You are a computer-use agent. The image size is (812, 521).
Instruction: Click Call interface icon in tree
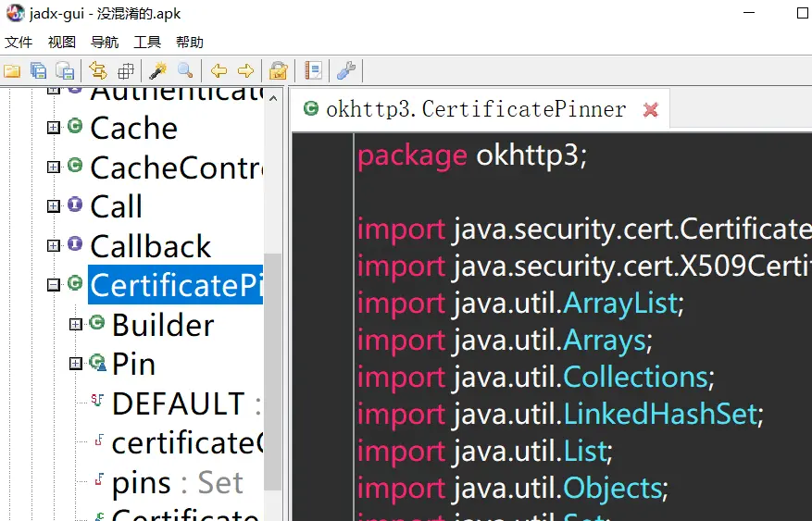(75, 205)
